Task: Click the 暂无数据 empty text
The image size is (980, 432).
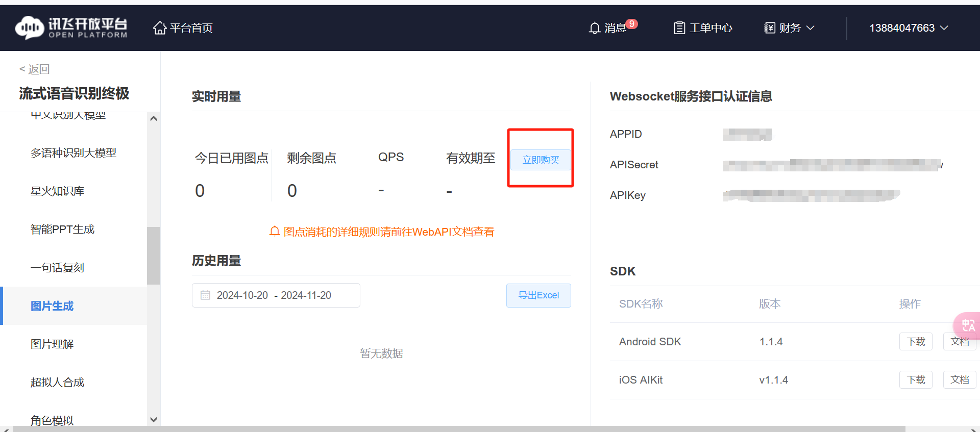Action: [x=381, y=353]
